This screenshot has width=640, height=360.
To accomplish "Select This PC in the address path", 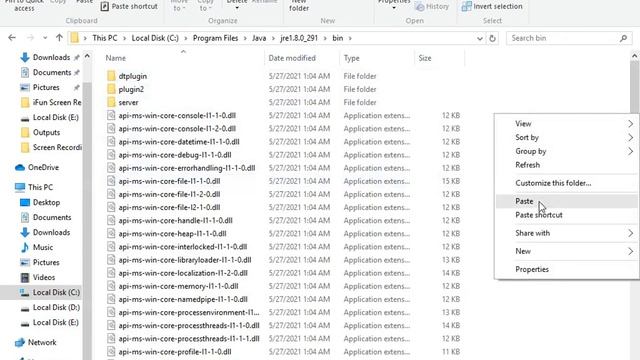I will 105,38.
